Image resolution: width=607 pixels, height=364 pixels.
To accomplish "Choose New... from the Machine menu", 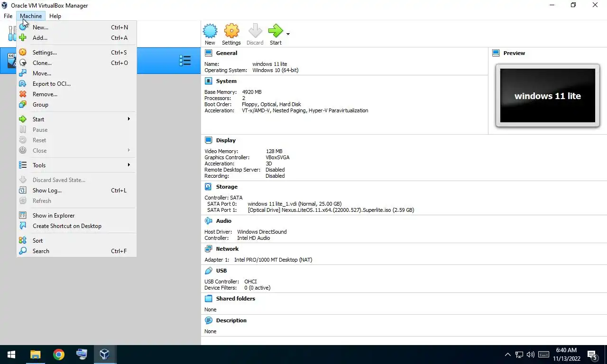I will click(x=76, y=27).
